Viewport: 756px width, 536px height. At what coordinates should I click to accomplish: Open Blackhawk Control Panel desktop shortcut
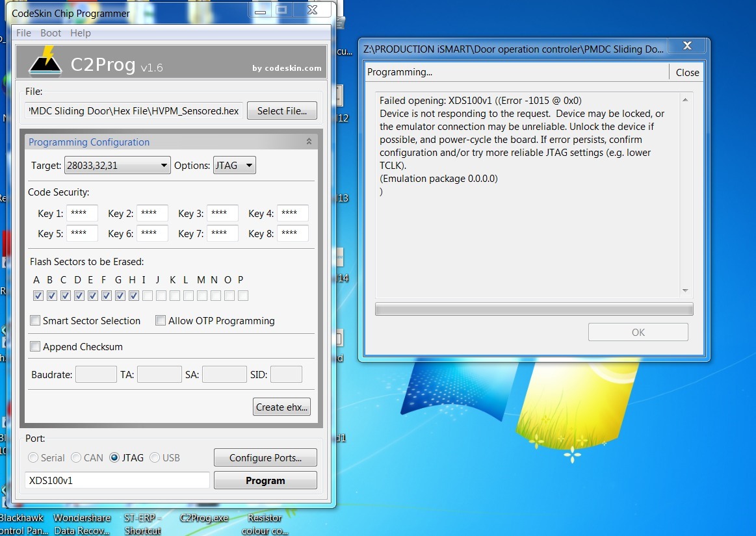(x=22, y=524)
